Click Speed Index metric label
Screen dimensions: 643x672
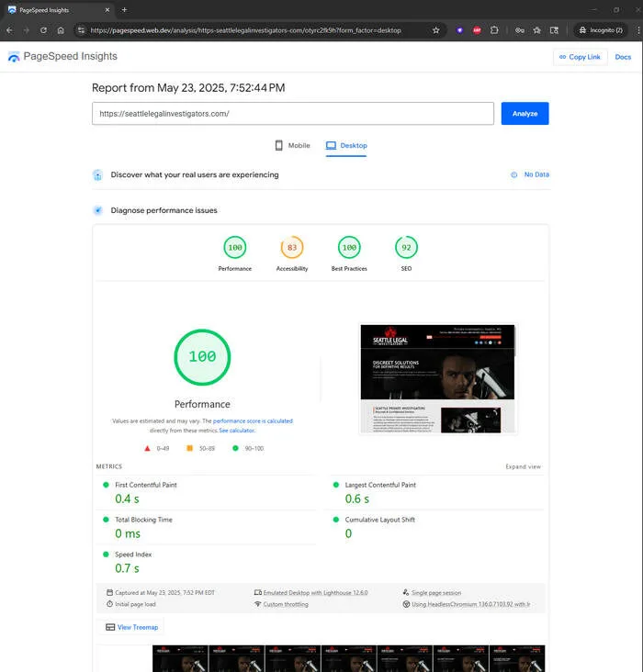[x=133, y=554]
